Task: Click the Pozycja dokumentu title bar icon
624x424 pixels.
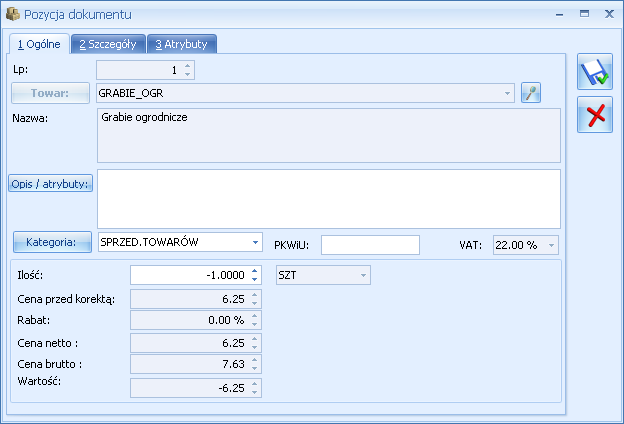Action: tap(13, 14)
